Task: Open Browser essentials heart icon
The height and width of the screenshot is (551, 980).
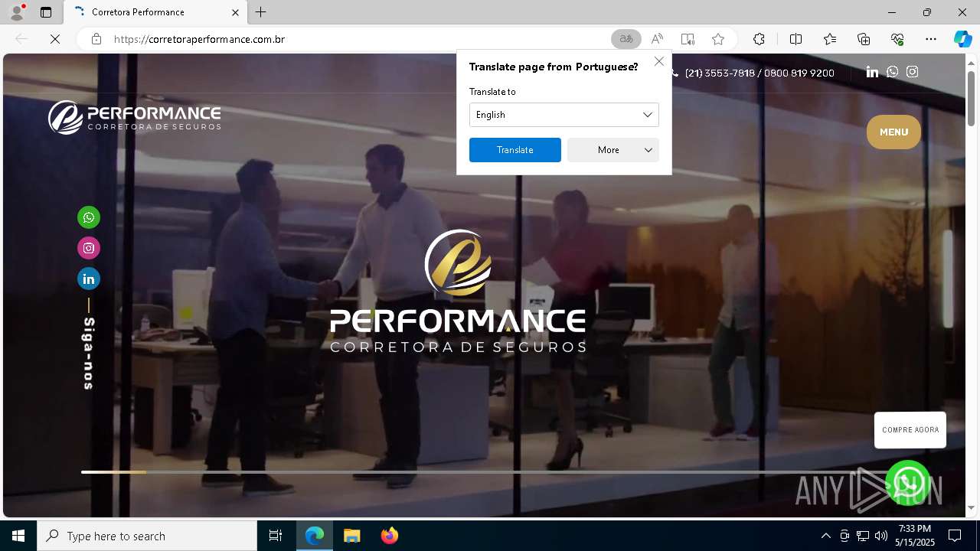Action: 897,39
